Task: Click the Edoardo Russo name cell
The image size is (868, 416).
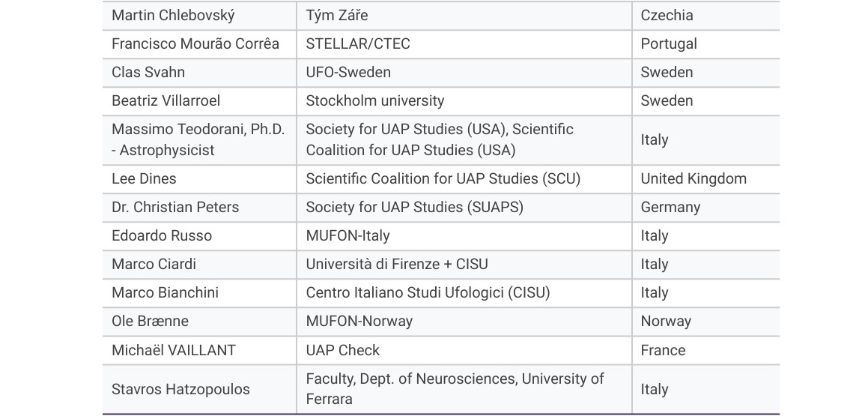Action: click(x=162, y=235)
